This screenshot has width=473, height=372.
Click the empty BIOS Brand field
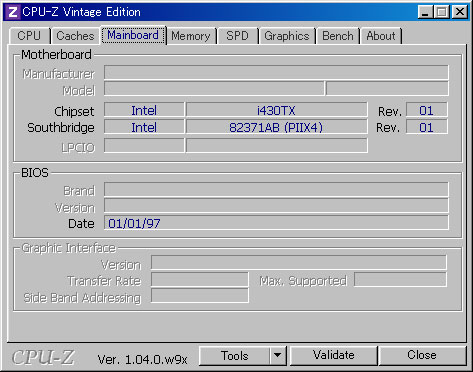coord(276,190)
